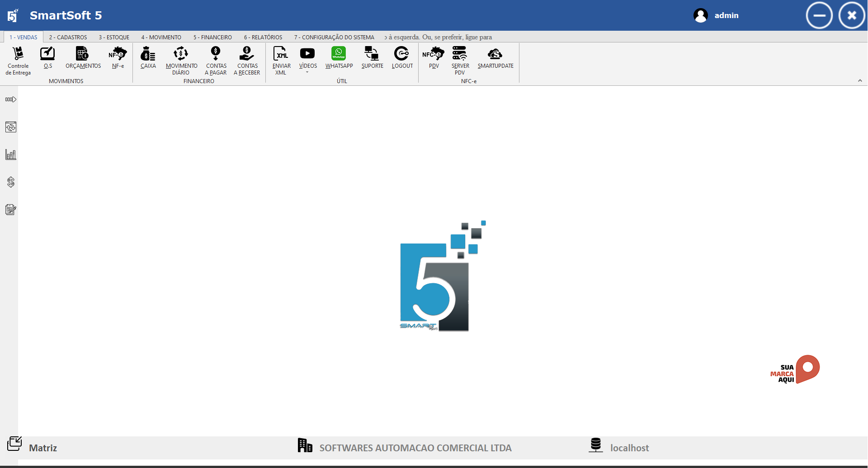Image resolution: width=868 pixels, height=468 pixels.
Task: Click the admin username label
Action: [726, 15]
